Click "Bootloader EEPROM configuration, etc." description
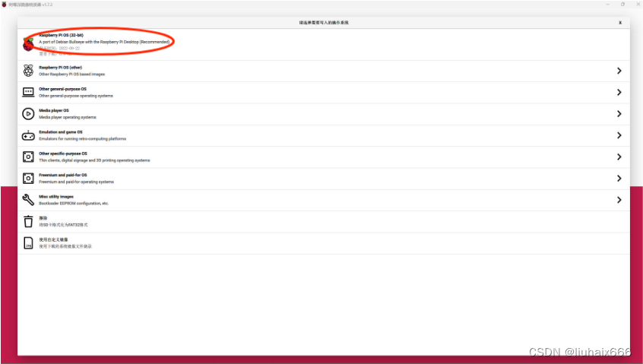 point(74,204)
